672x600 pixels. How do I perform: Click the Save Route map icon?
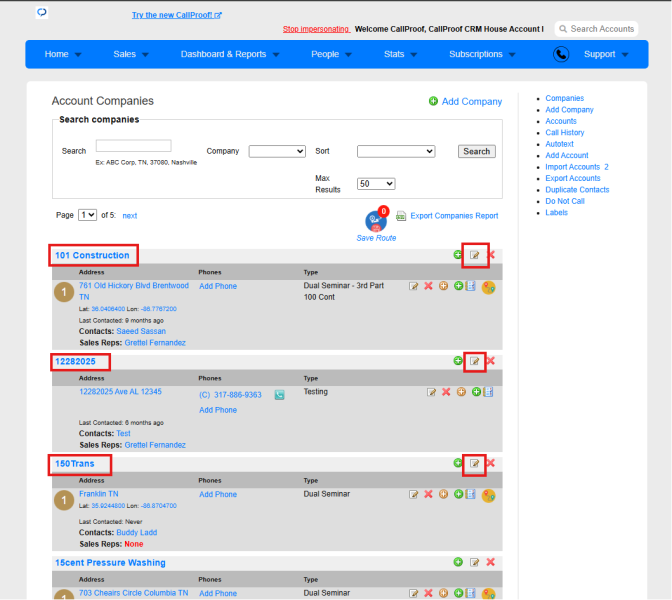376,220
